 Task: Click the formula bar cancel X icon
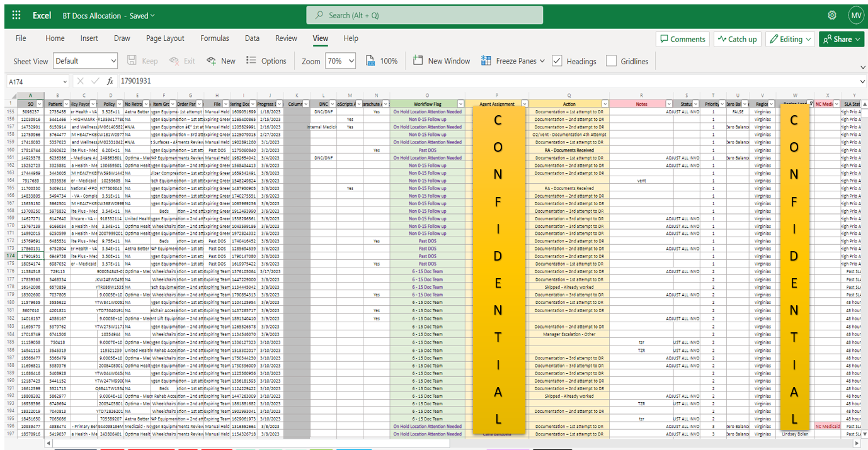[x=80, y=81]
